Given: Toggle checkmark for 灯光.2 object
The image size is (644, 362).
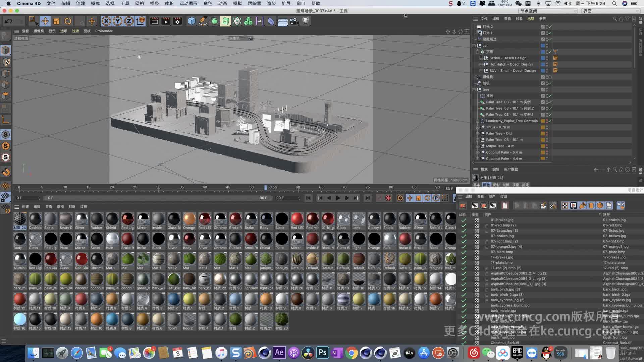Looking at the screenshot, I should 550,26.
